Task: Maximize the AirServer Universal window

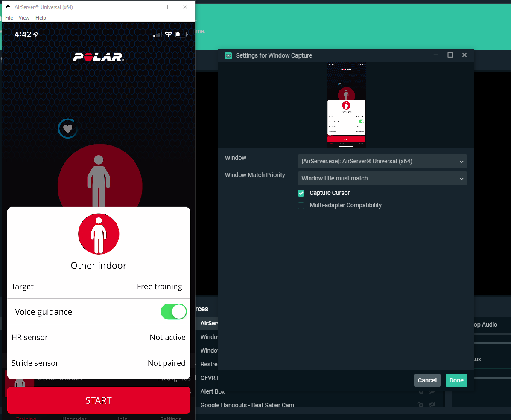Action: 166,7
